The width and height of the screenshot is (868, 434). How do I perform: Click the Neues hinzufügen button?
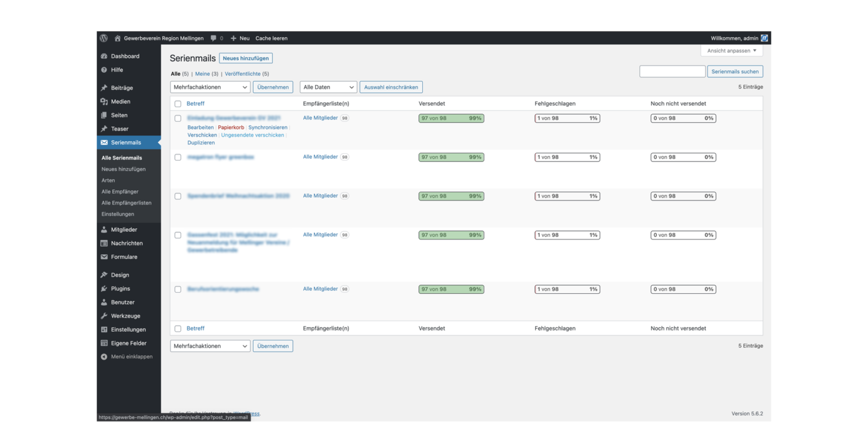246,58
